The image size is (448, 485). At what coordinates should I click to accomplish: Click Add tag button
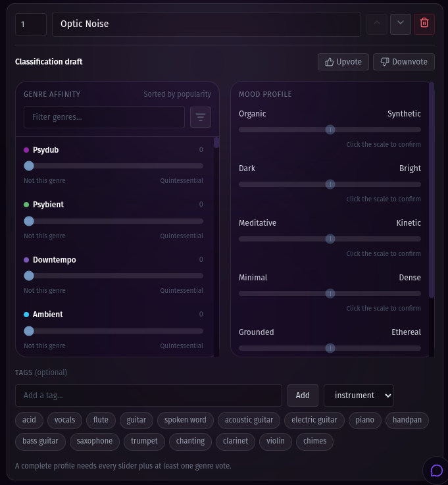[x=303, y=396]
